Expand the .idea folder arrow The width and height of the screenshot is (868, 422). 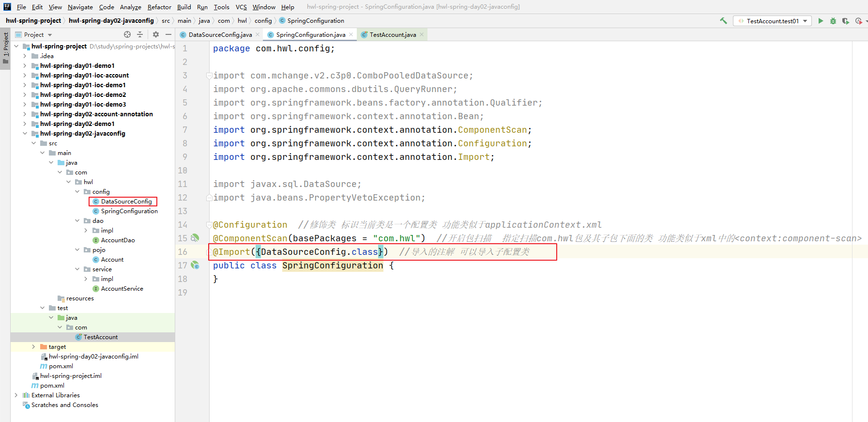click(x=25, y=56)
